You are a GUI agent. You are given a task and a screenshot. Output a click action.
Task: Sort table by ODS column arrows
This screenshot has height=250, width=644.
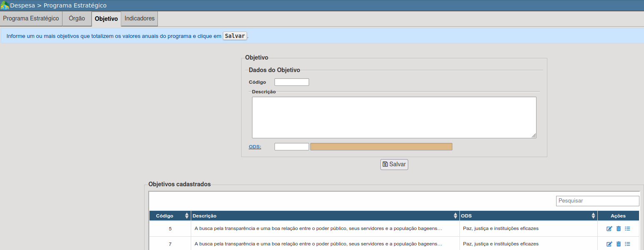pos(593,216)
